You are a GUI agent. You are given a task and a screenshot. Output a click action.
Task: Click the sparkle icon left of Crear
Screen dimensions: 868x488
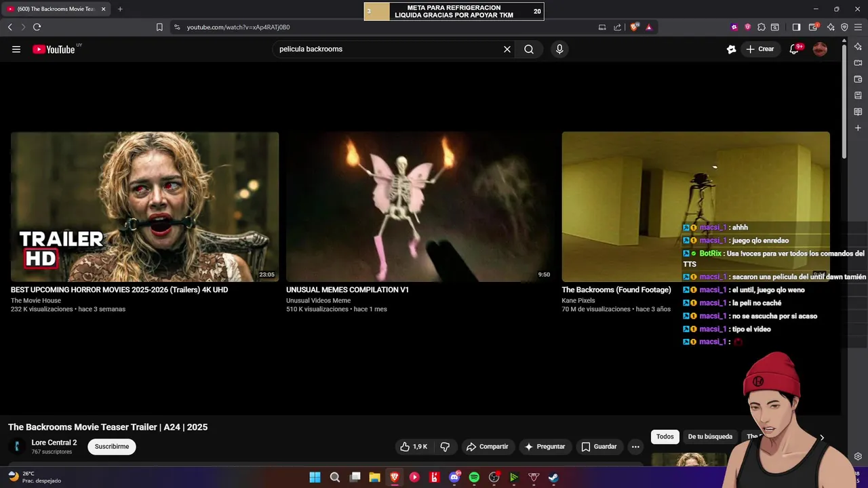click(x=731, y=49)
